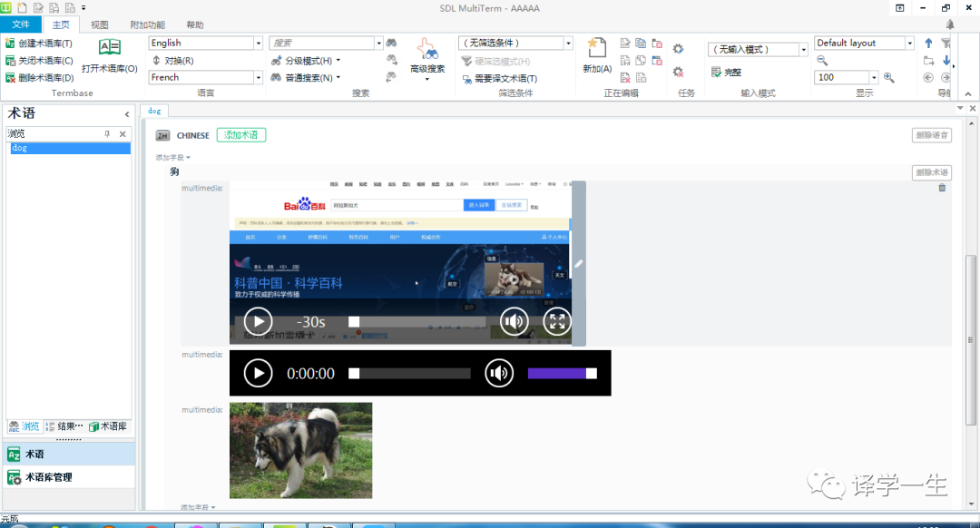Click the blue up arrow navigation icon
This screenshot has height=528, width=980.
[929, 44]
